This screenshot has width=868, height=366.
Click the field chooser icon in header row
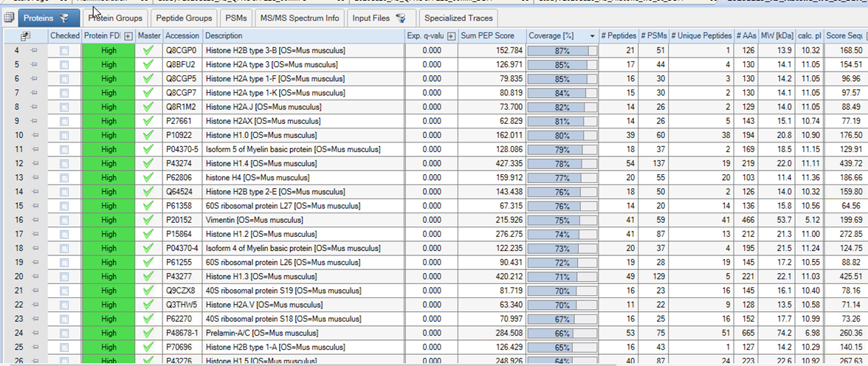pyautogui.click(x=25, y=36)
